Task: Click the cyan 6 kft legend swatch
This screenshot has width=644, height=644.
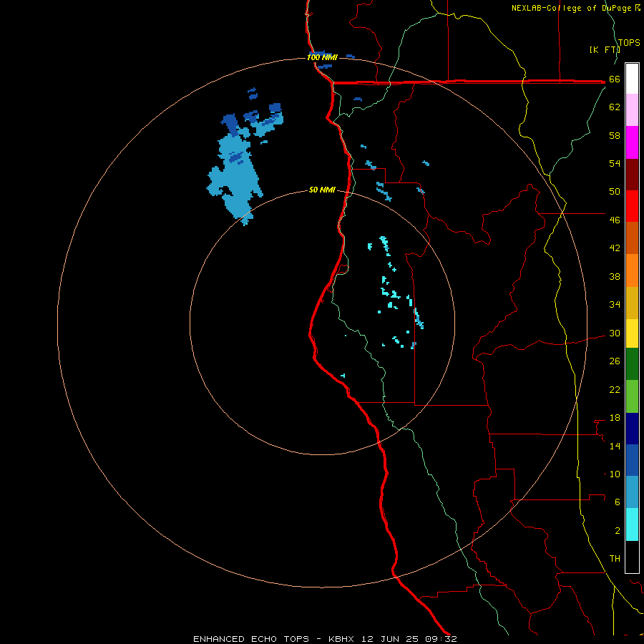Action: (632, 525)
